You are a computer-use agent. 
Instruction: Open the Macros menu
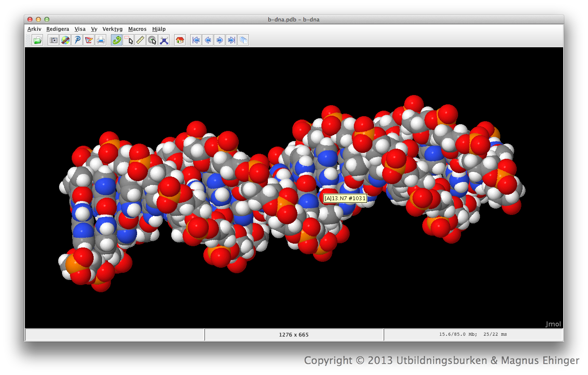point(138,29)
